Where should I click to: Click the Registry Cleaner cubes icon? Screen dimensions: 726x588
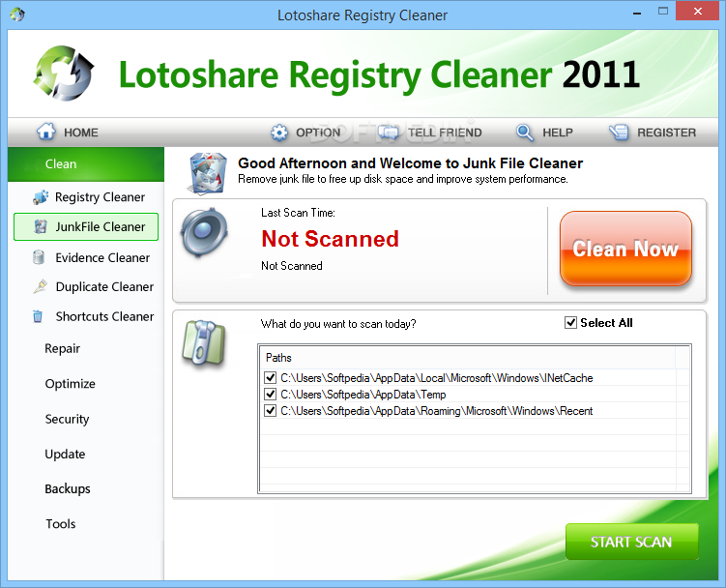pyautogui.click(x=41, y=197)
